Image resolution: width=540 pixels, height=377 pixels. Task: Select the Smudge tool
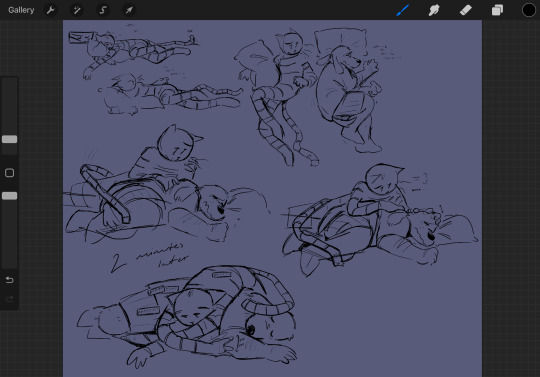434,10
